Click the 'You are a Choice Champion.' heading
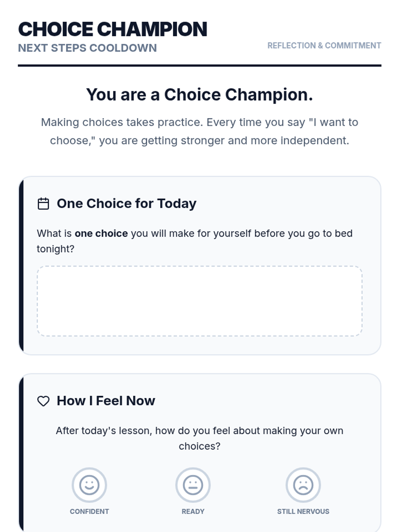This screenshot has height=532, width=399. click(x=199, y=95)
